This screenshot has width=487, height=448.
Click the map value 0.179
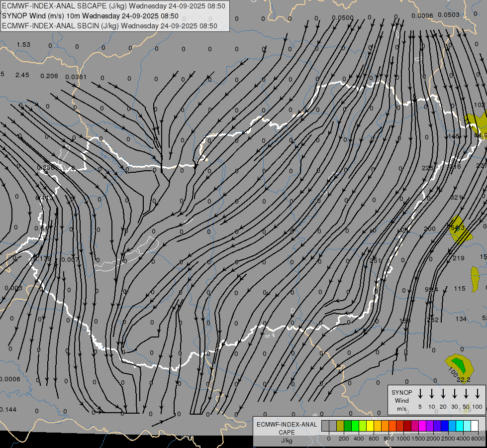42,258
